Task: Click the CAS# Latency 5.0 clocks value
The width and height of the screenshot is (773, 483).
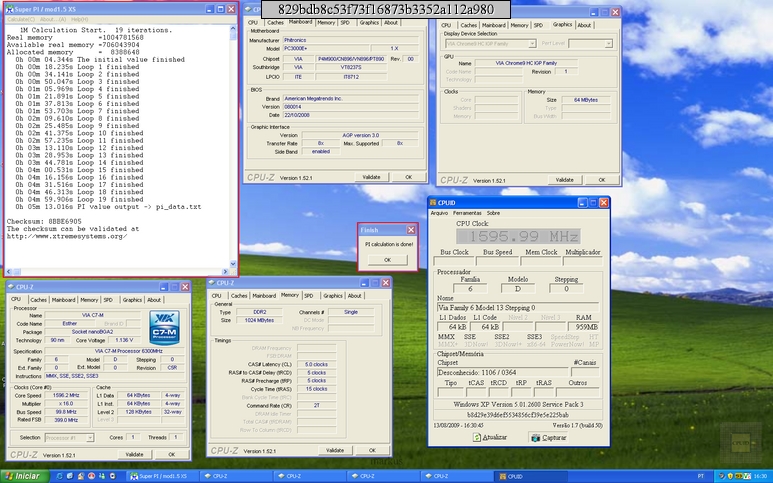Action: pos(316,364)
